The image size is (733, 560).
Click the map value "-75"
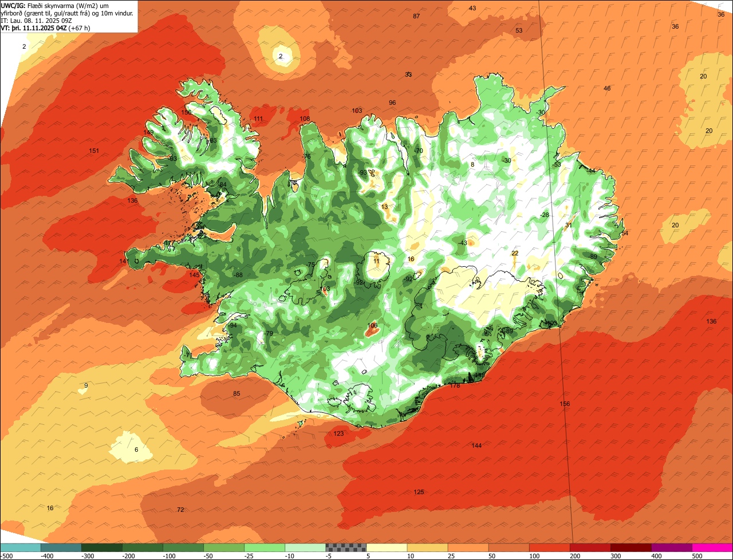(311, 265)
